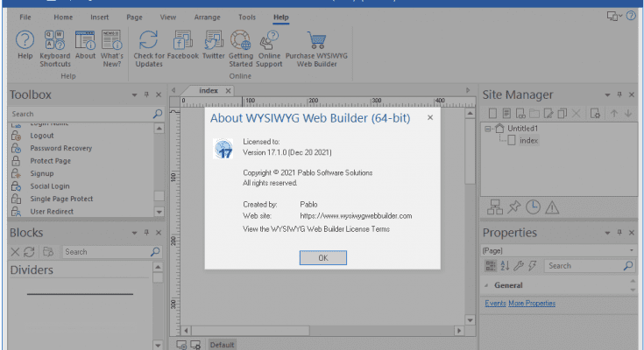Open the Twitter icon in the ribbon
Image resolution: width=644 pixels, height=350 pixels.
tap(214, 45)
